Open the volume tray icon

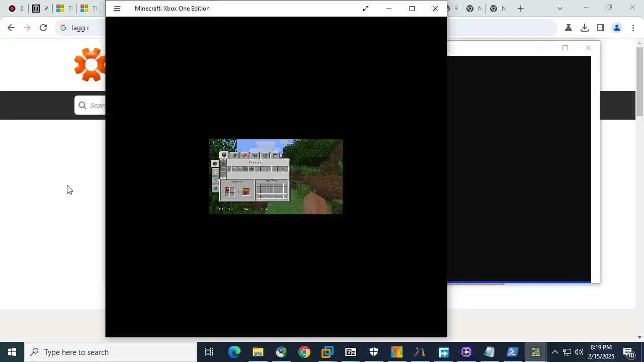click(579, 352)
